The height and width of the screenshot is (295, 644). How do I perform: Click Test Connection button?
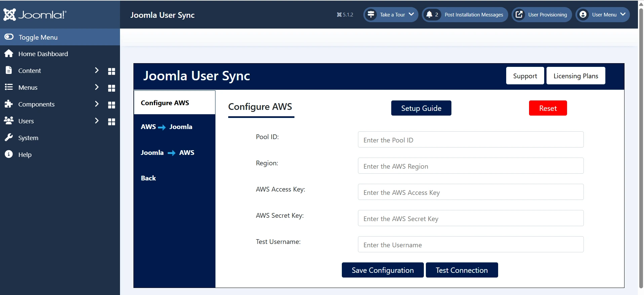462,270
